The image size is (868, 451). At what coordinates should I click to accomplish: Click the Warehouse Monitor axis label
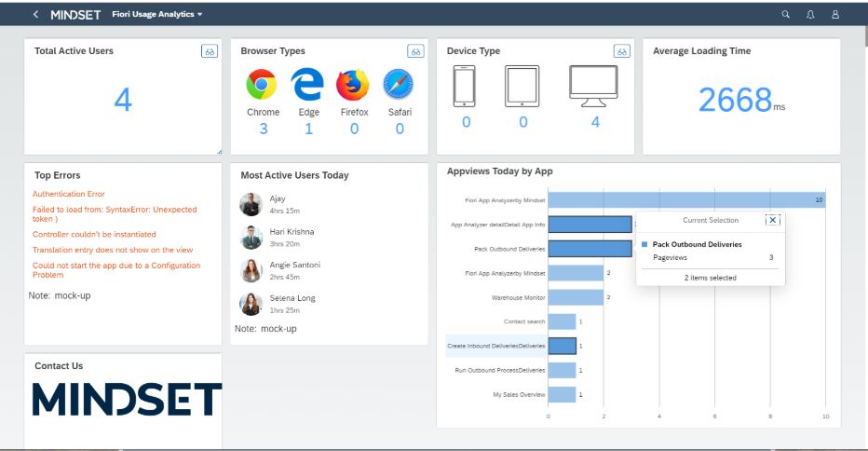[x=518, y=297]
